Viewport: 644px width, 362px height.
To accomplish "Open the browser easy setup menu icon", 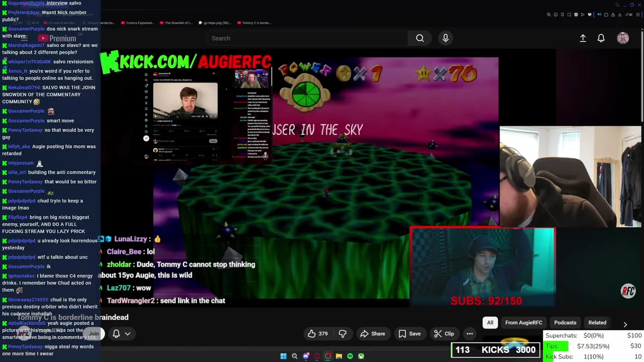I will coord(638,15).
